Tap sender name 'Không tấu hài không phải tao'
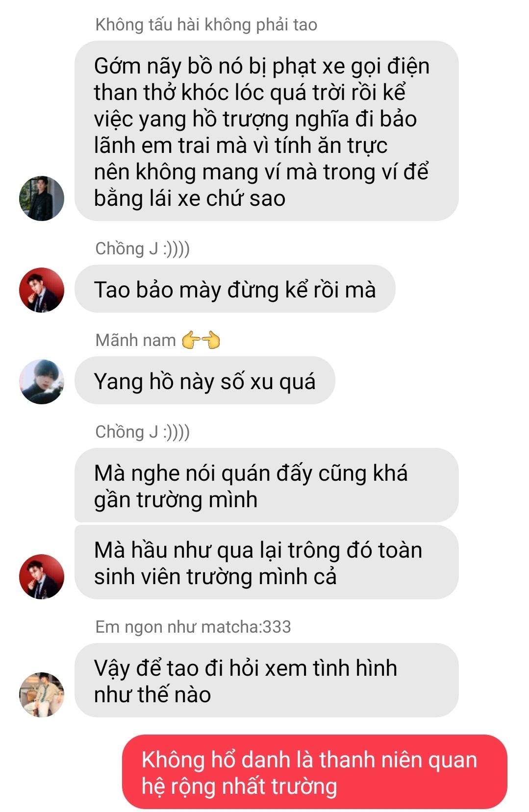The image size is (529, 812). (x=206, y=25)
